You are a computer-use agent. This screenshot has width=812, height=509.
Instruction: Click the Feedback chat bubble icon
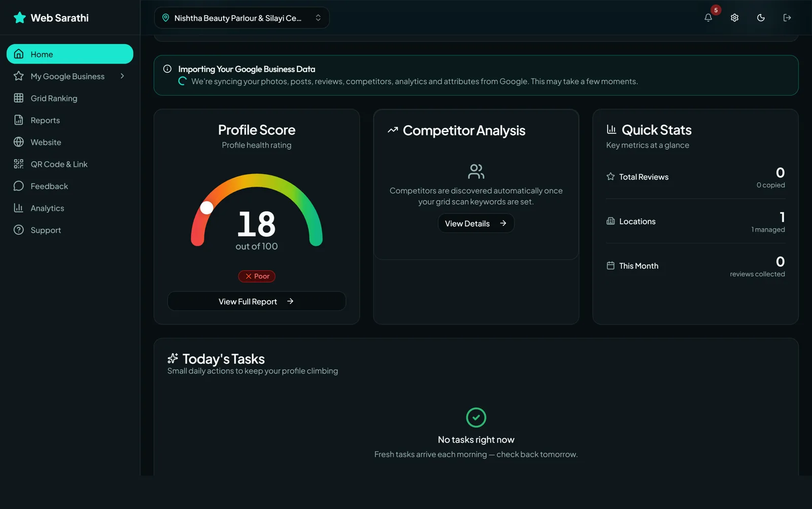tap(19, 186)
